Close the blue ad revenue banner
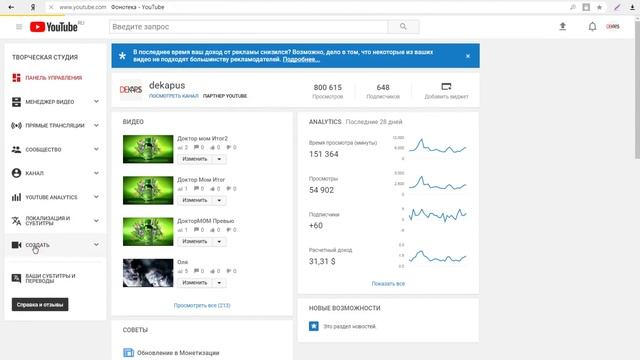The image size is (640, 360). pos(468,56)
